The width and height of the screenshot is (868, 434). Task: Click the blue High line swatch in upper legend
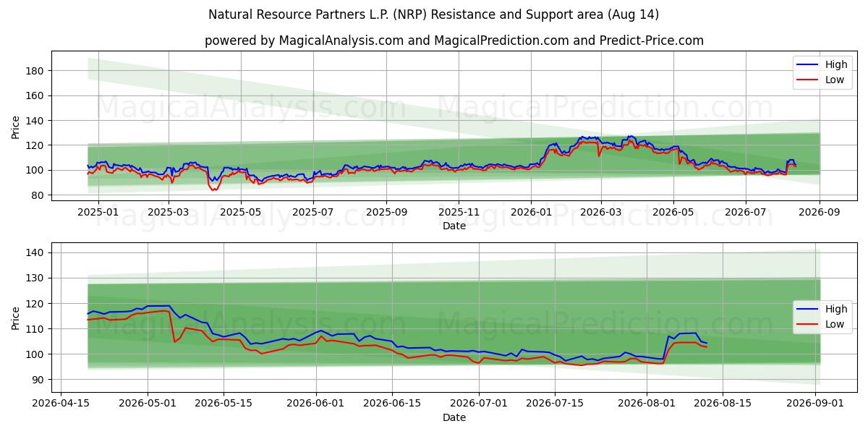[809, 64]
